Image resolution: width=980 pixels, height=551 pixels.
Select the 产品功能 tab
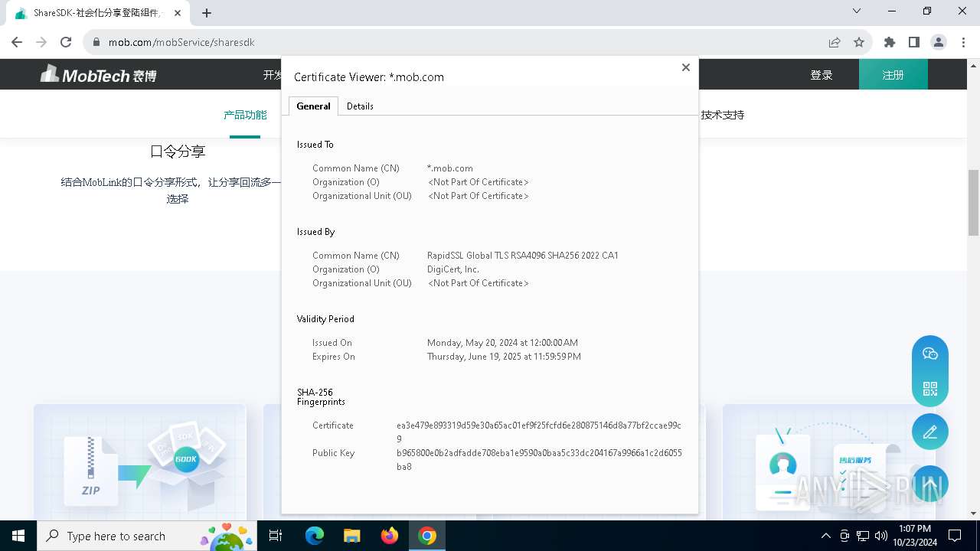click(245, 116)
